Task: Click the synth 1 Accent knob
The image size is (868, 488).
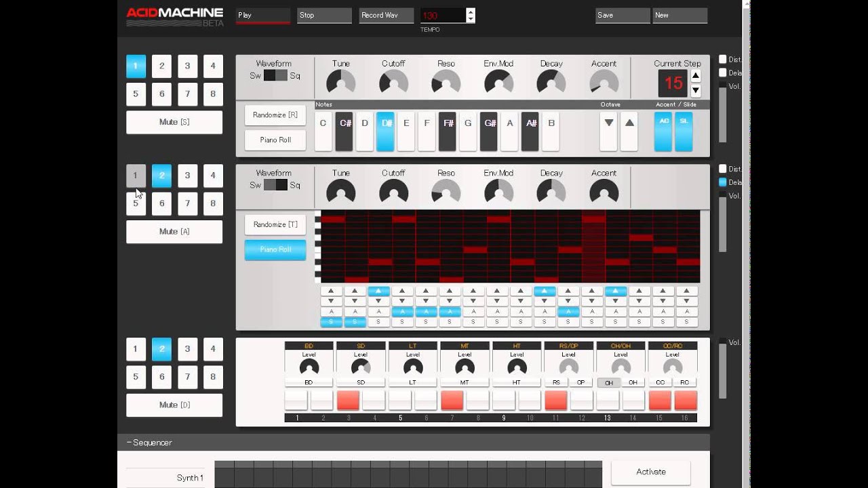Action: tap(604, 83)
